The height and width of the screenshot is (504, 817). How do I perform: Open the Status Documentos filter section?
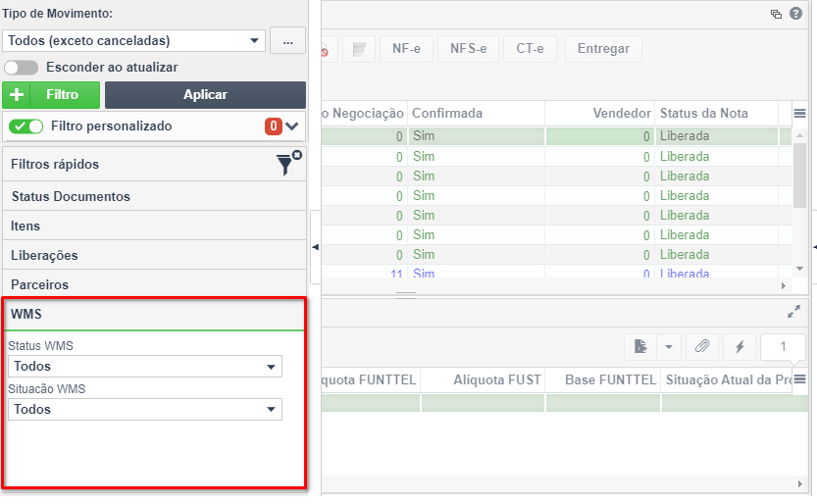(x=154, y=196)
